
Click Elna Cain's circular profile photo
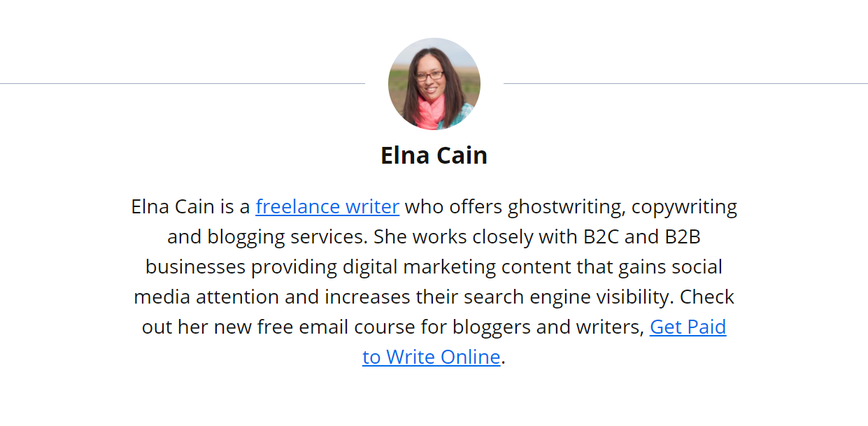tap(434, 84)
